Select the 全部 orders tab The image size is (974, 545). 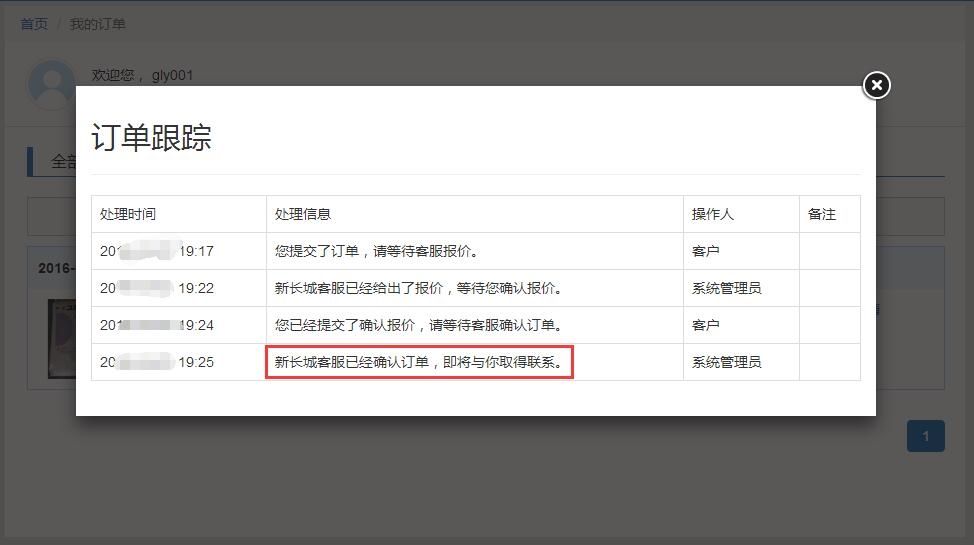[62, 161]
